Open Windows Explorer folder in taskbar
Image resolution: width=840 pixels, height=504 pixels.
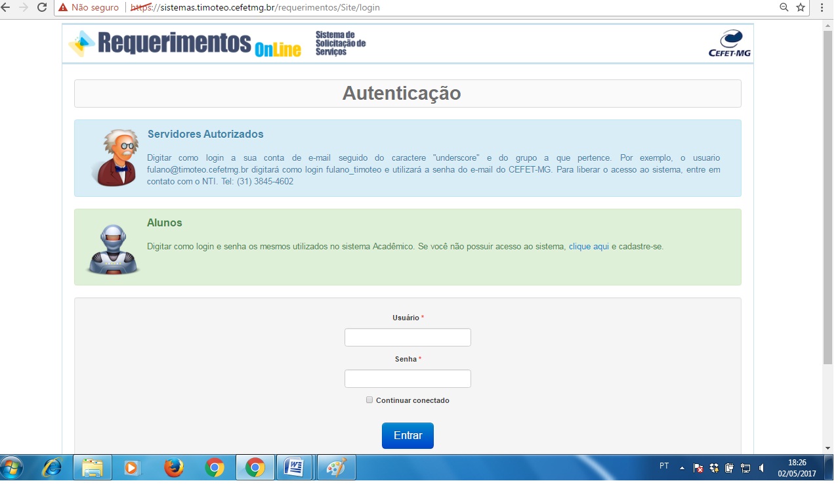pos(93,468)
